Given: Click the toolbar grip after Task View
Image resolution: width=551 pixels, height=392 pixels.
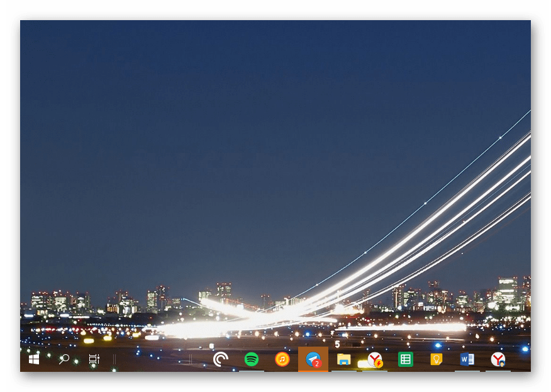Looking at the screenshot, I should [x=114, y=359].
